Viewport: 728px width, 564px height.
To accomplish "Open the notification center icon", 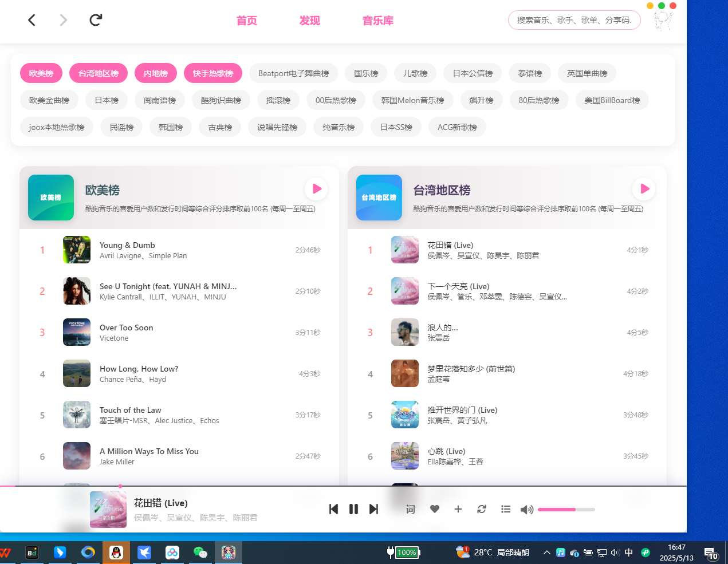I will pyautogui.click(x=711, y=553).
